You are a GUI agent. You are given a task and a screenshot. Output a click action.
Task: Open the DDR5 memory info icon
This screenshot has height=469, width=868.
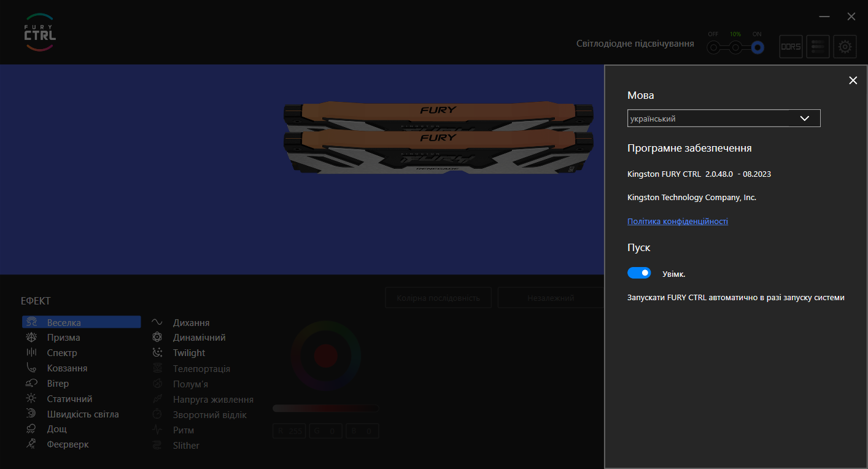click(x=791, y=47)
